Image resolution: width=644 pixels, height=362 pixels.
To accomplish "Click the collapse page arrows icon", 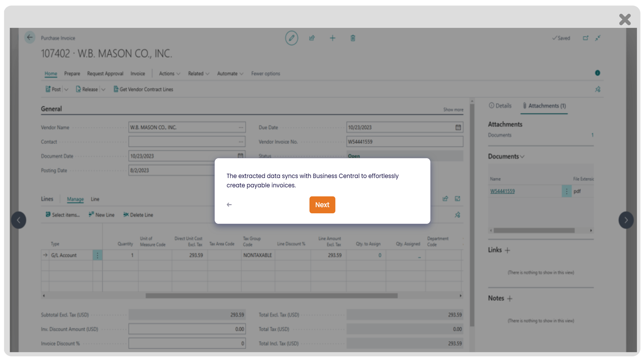I will [x=598, y=38].
